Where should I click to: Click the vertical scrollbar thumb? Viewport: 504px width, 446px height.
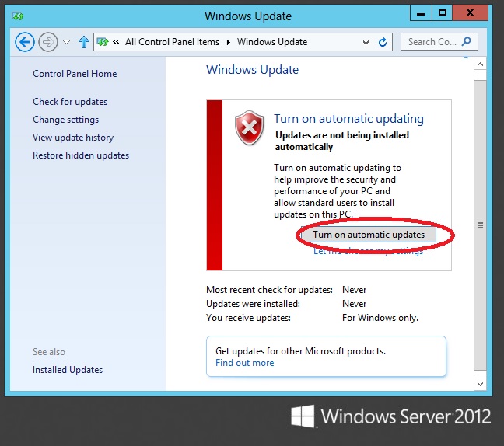pyautogui.click(x=480, y=225)
